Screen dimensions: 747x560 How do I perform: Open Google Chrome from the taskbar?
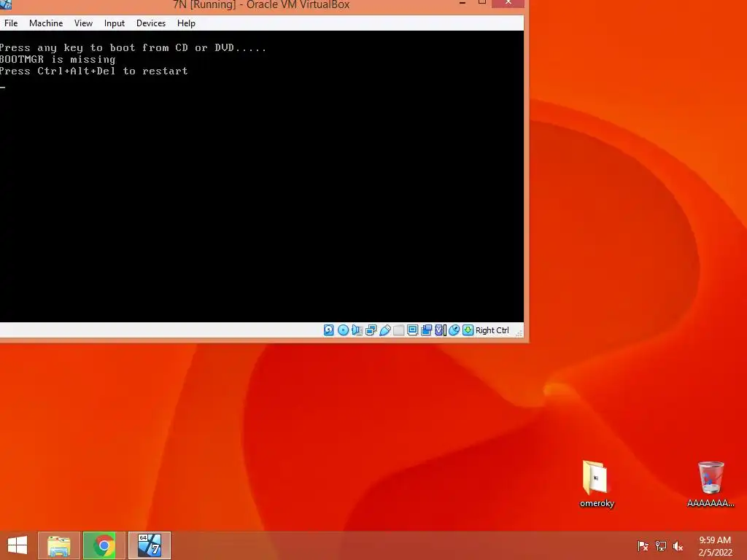(x=104, y=545)
